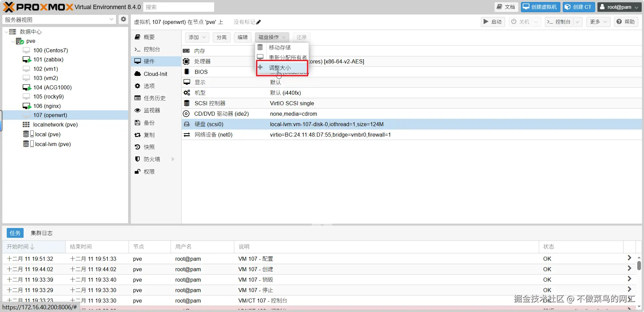The width and height of the screenshot is (644, 312).
Task: Sort by the 状态 column header
Action: point(581,247)
